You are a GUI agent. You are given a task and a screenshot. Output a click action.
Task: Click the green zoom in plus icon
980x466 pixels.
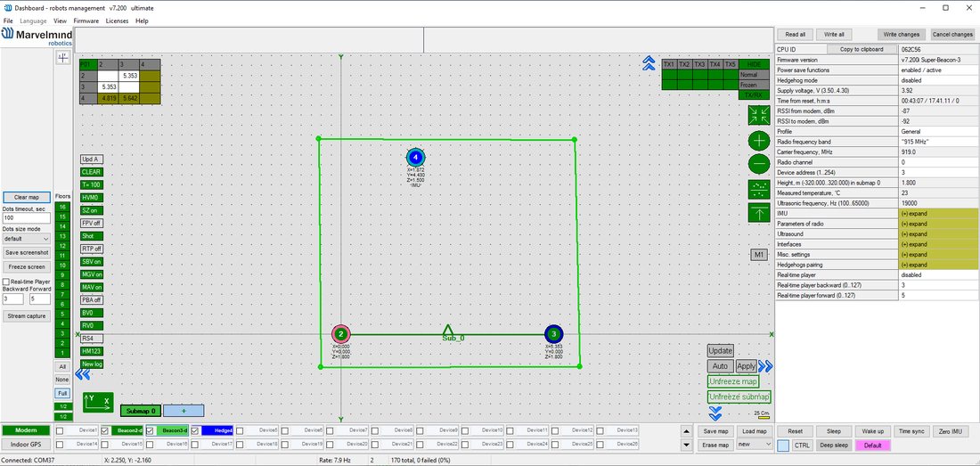click(759, 141)
